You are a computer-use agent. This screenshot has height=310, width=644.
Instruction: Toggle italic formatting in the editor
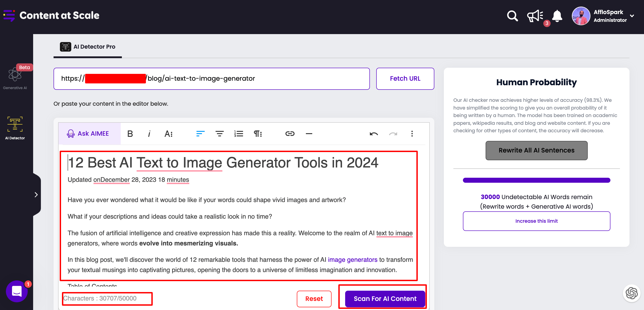pyautogui.click(x=149, y=134)
